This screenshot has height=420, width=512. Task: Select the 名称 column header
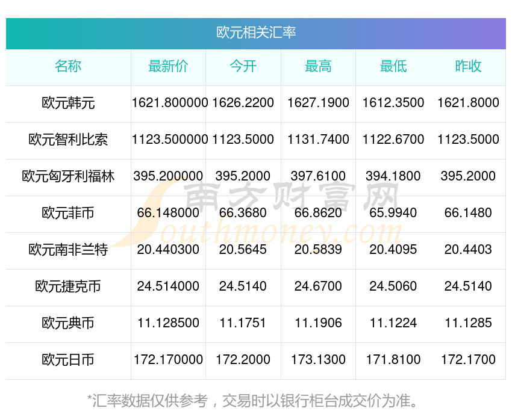tap(68, 66)
